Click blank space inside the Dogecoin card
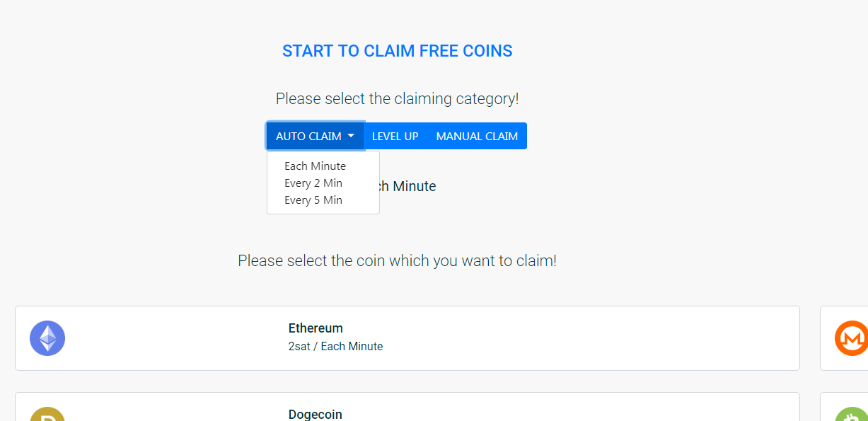868x421 pixels. pos(566,409)
